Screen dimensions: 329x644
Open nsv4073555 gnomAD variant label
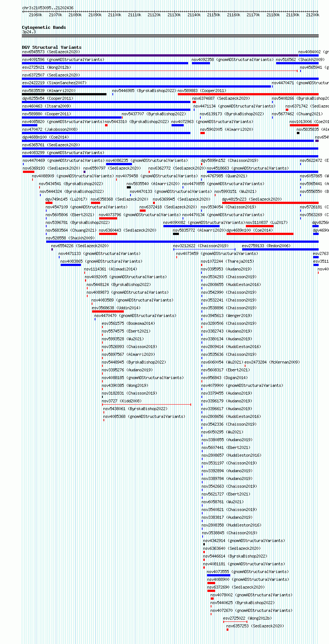(x=248, y=572)
